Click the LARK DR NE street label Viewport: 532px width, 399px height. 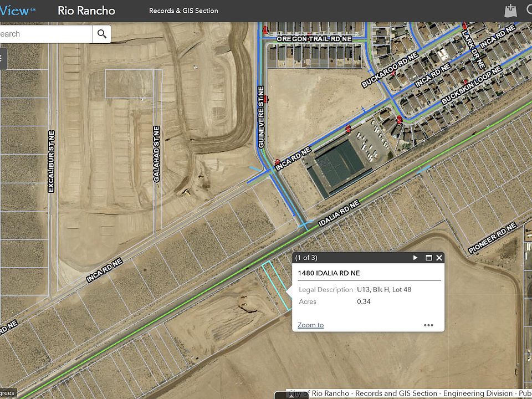[x=473, y=49]
